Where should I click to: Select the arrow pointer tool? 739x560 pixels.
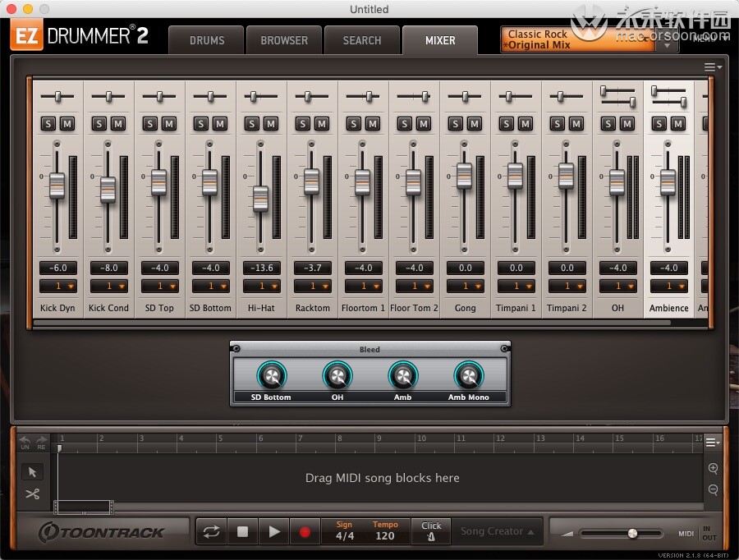pos(32,472)
